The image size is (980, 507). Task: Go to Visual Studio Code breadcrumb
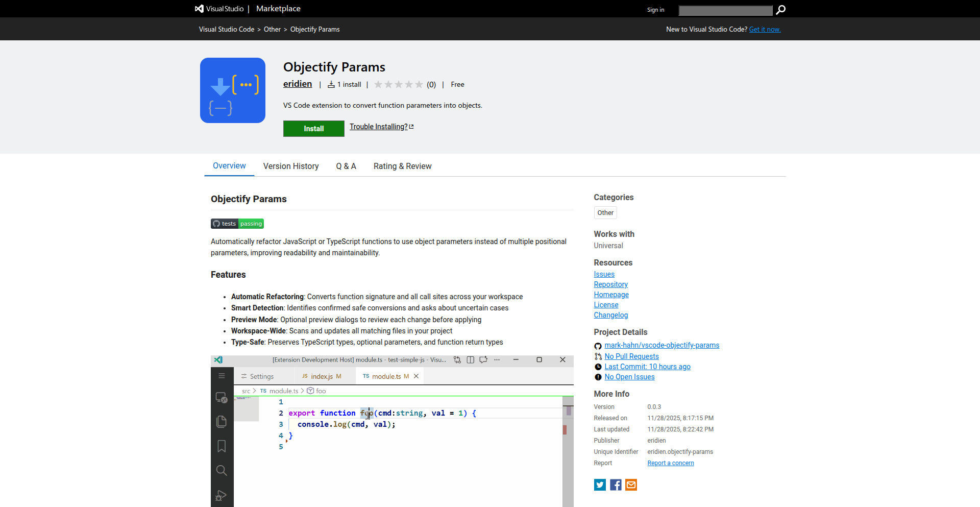[227, 29]
